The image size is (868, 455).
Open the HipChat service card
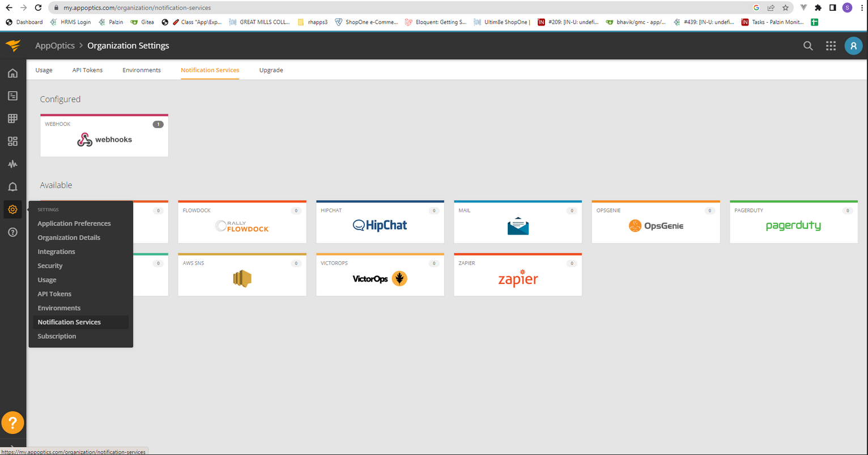coord(380,222)
